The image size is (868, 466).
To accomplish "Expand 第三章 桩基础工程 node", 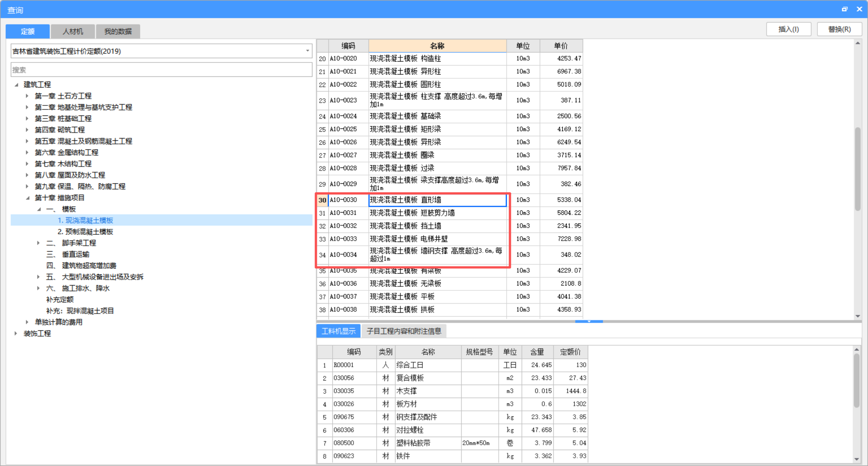I will point(27,119).
